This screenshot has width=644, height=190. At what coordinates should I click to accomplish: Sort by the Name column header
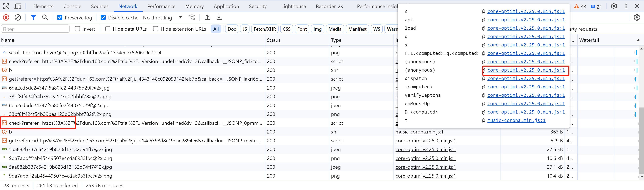click(133, 40)
